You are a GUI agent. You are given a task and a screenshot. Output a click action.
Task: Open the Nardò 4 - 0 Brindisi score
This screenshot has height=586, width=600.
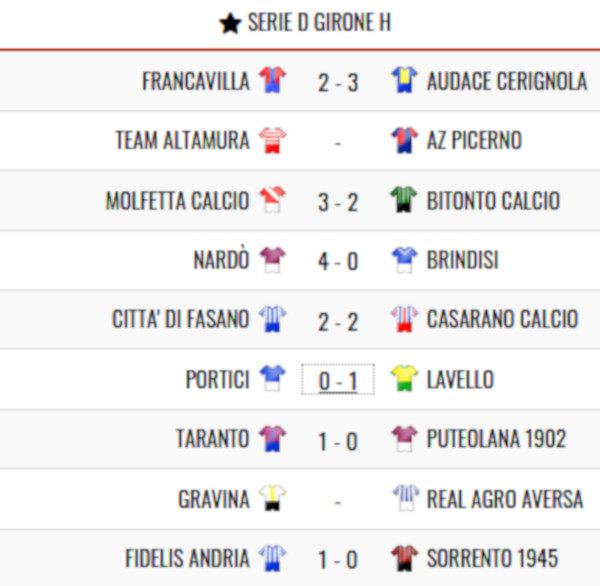(x=338, y=261)
